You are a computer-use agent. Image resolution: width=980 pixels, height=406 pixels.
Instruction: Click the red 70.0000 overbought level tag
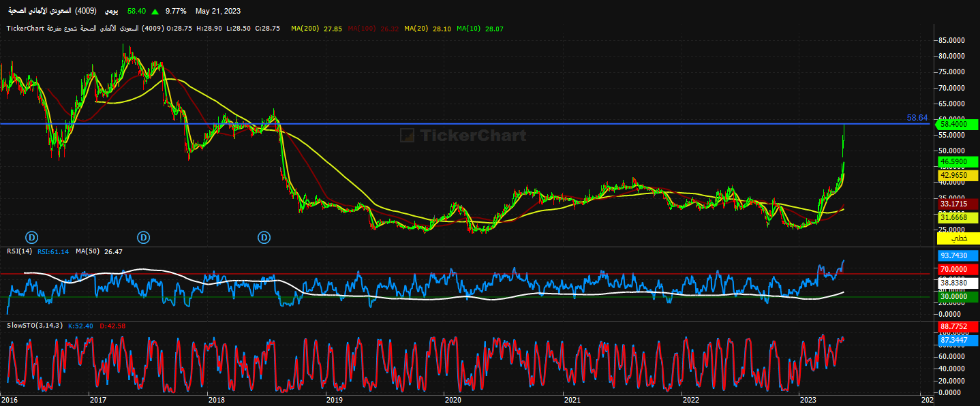click(x=958, y=270)
